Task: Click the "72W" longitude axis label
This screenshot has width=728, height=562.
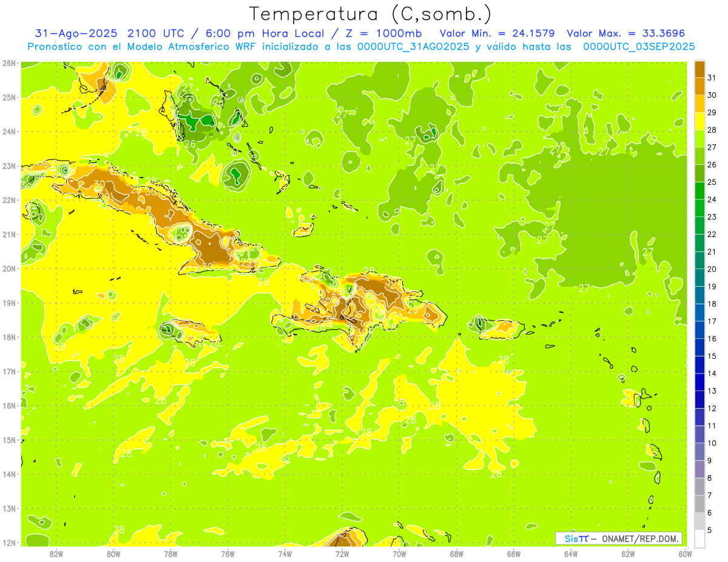Action: tap(342, 554)
